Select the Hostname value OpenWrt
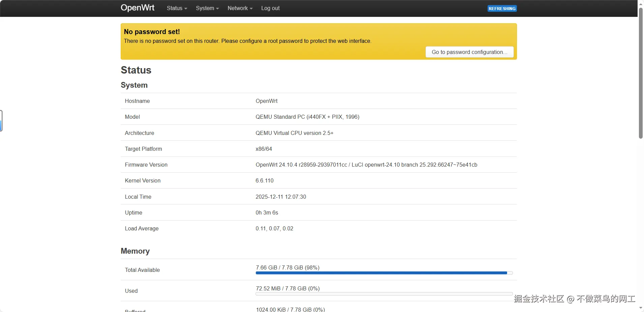644x312 pixels. [x=266, y=101]
